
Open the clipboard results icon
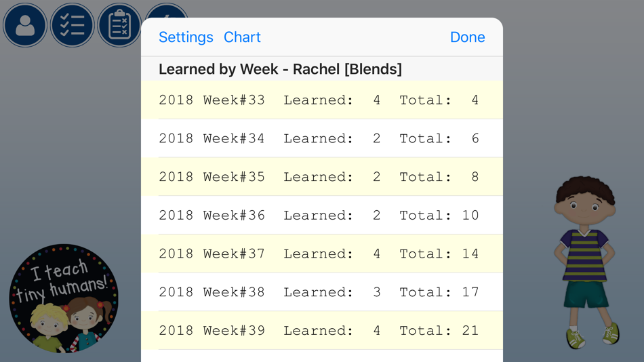119,25
